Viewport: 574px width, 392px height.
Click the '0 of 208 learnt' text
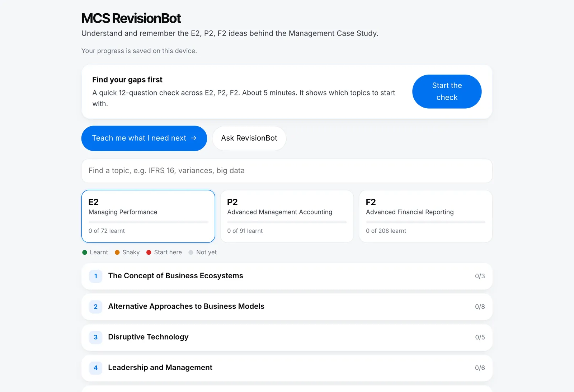tap(386, 231)
